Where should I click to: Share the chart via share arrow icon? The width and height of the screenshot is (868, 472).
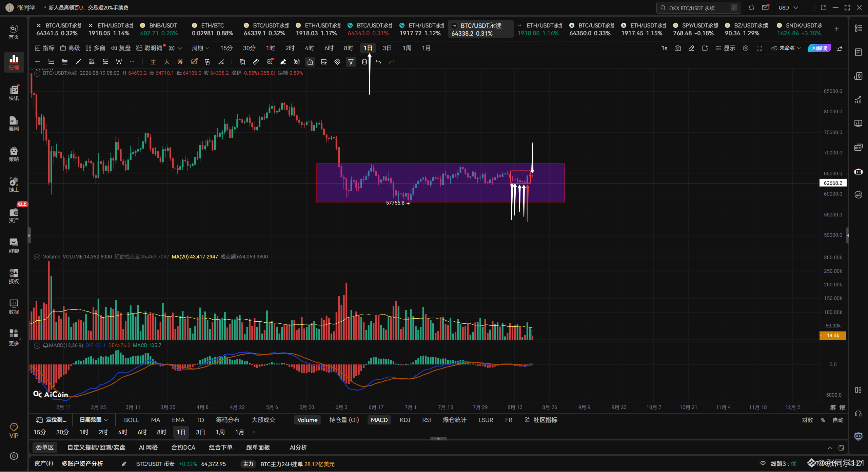tap(840, 48)
